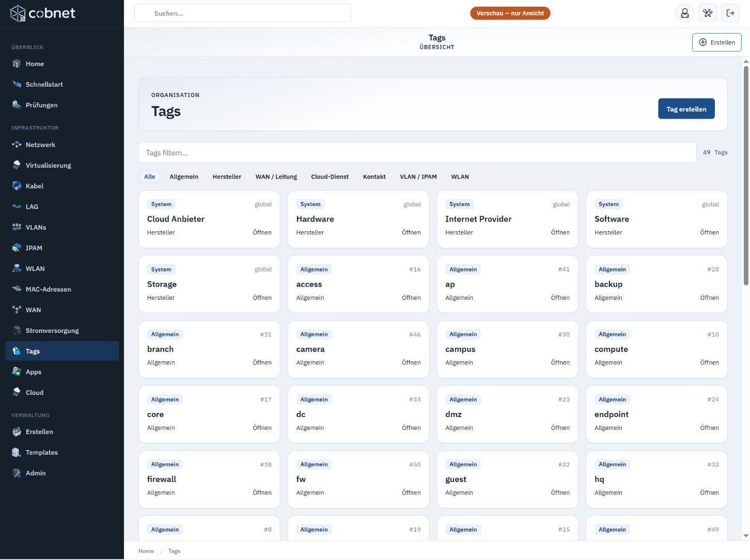Click the Stromversorgung icon
750x560 pixels.
coord(17,331)
